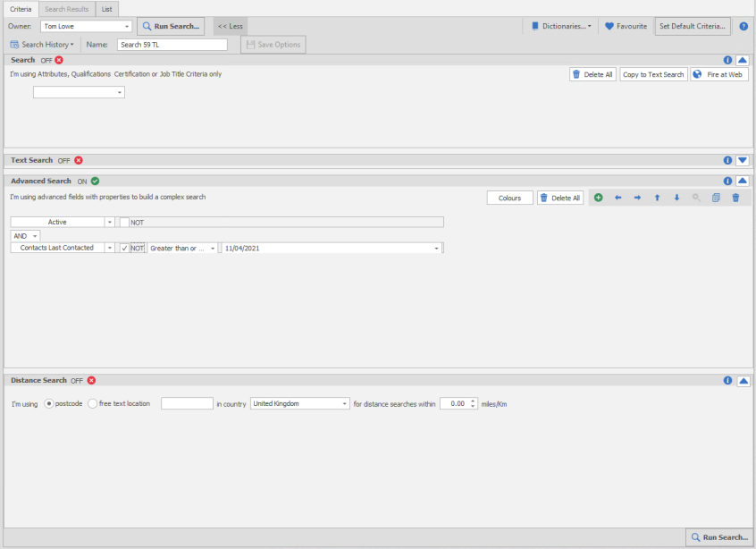Click the left arrow outdent icon

tap(617, 198)
